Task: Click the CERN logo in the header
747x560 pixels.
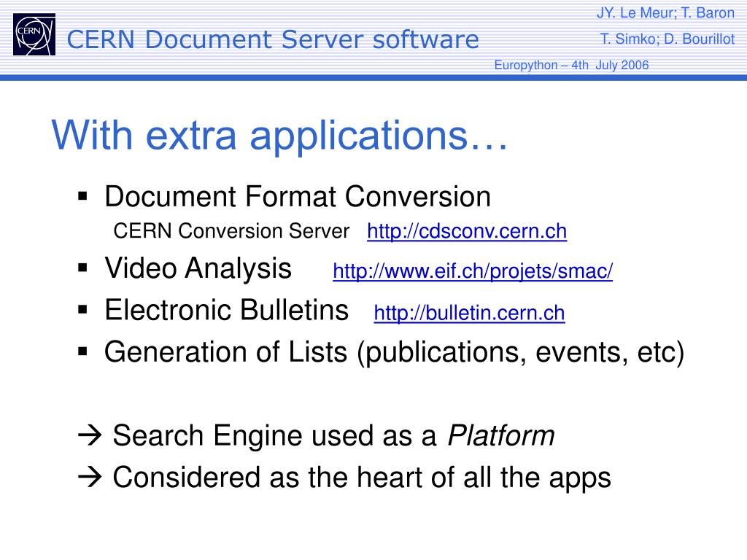Action: click(34, 34)
